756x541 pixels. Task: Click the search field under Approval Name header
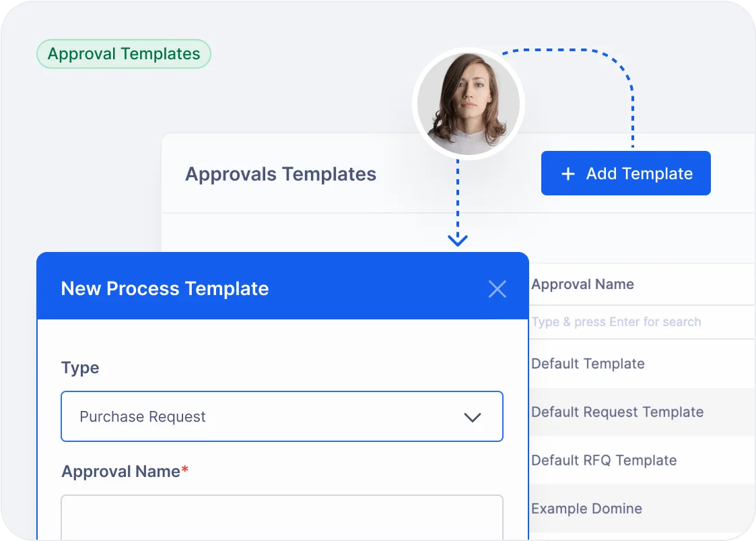tap(615, 322)
